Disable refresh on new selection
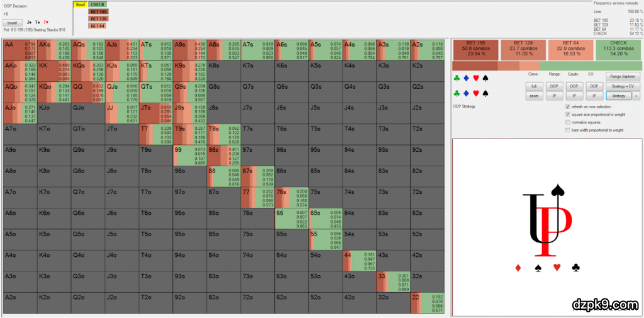644x318 pixels. [568, 107]
